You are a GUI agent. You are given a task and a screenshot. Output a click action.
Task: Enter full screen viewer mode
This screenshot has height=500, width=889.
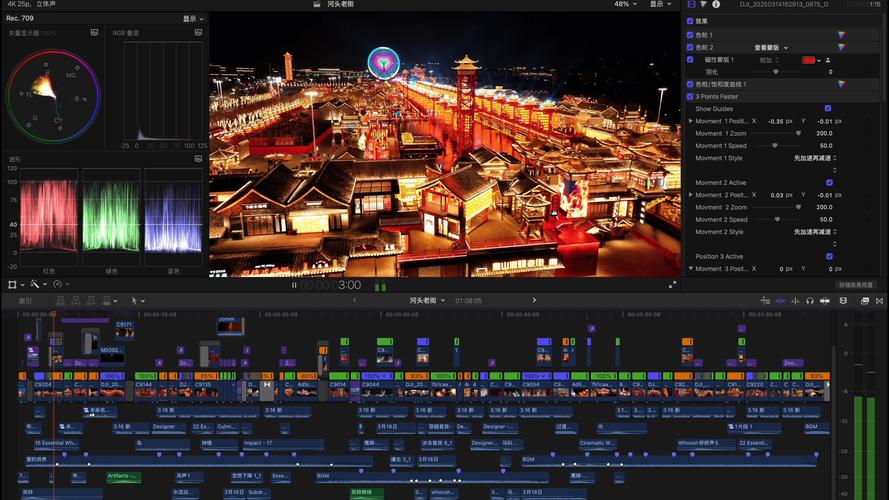pyautogui.click(x=672, y=285)
